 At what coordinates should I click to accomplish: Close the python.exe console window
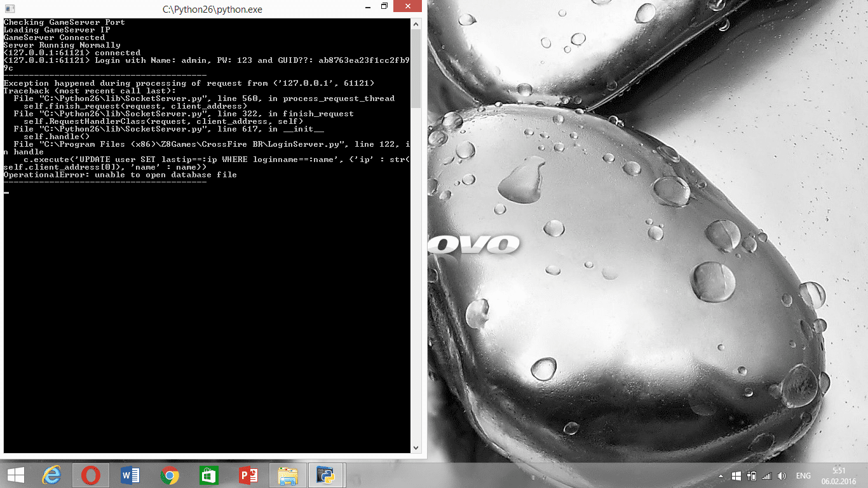coord(408,6)
